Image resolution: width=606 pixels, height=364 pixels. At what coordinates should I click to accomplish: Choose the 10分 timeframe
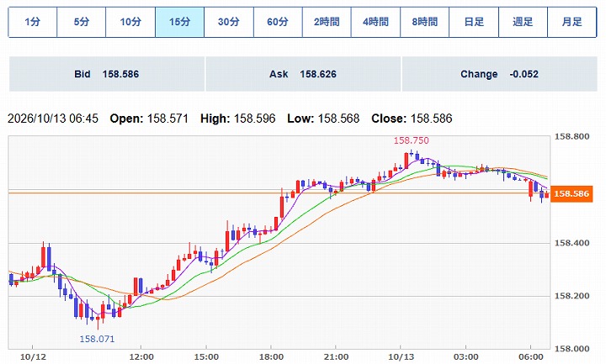coord(130,22)
